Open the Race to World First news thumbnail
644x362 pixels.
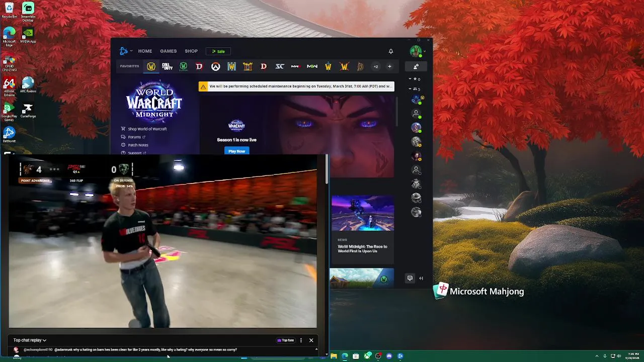point(362,213)
